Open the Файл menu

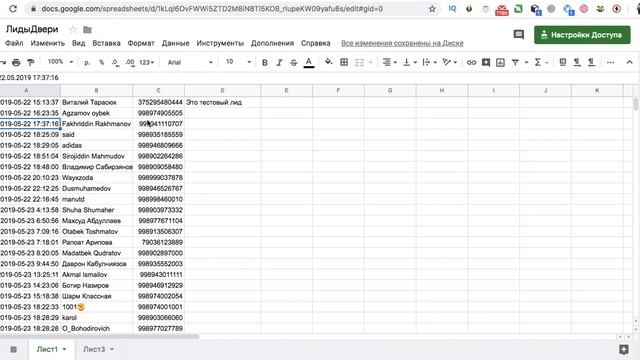(x=14, y=43)
